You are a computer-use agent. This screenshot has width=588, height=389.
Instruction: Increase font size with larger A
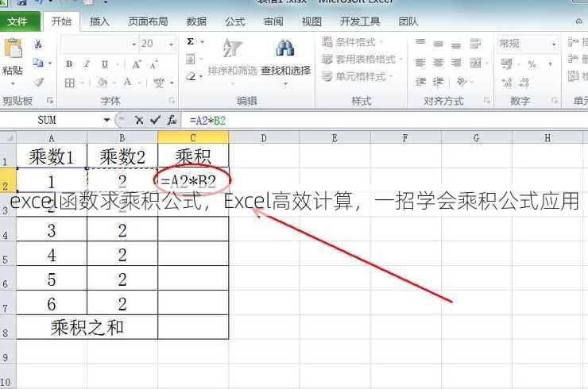tap(137, 64)
